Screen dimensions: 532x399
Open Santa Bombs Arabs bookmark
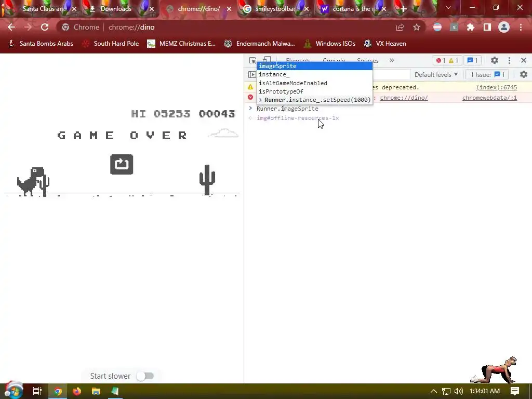41,44
